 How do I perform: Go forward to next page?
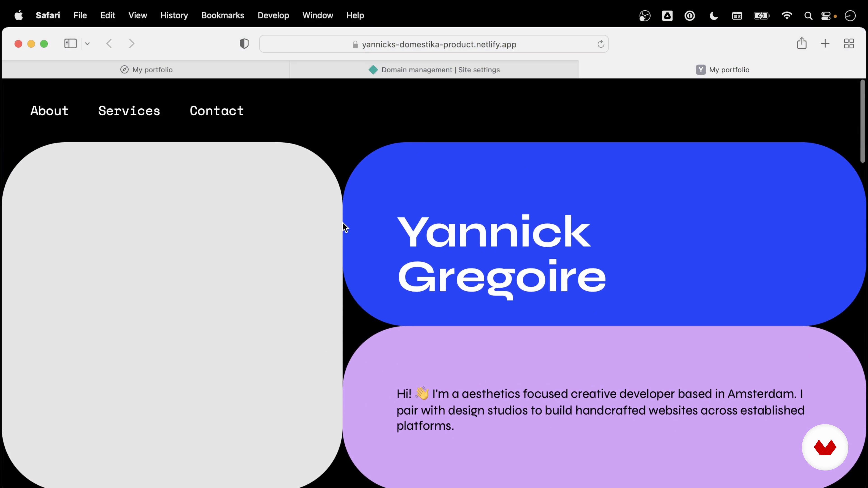[132, 44]
